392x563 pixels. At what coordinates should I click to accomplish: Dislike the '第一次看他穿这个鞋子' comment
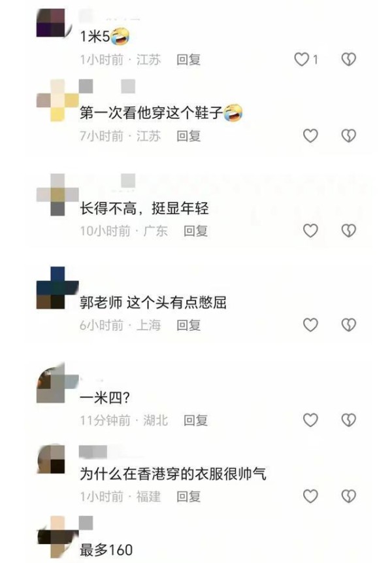point(349,136)
